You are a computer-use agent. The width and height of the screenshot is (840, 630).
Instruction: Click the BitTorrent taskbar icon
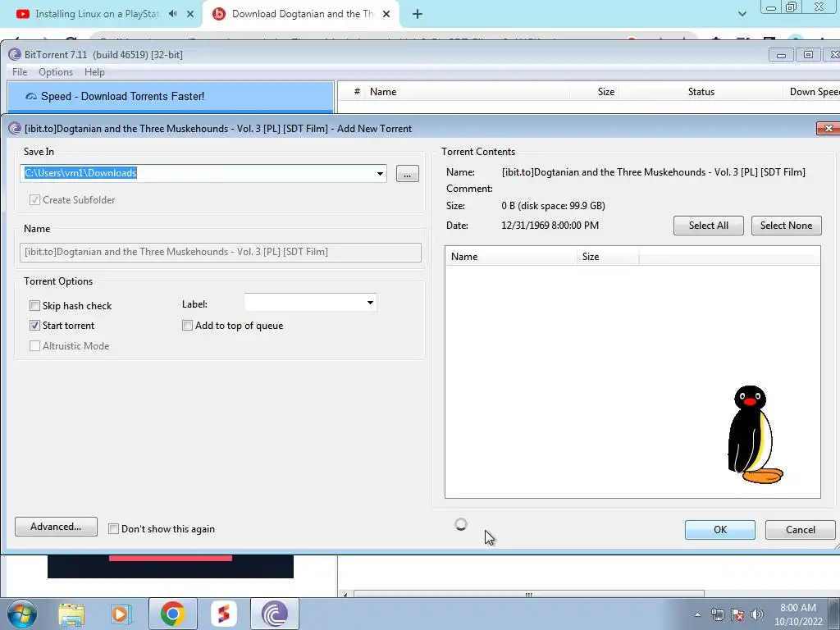275,614
